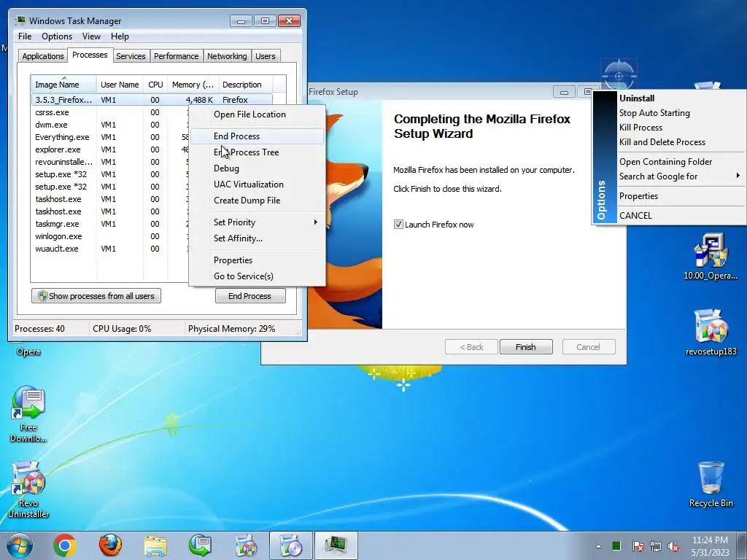
Task: Click Finish in Firefox Setup wizard
Action: click(526, 347)
